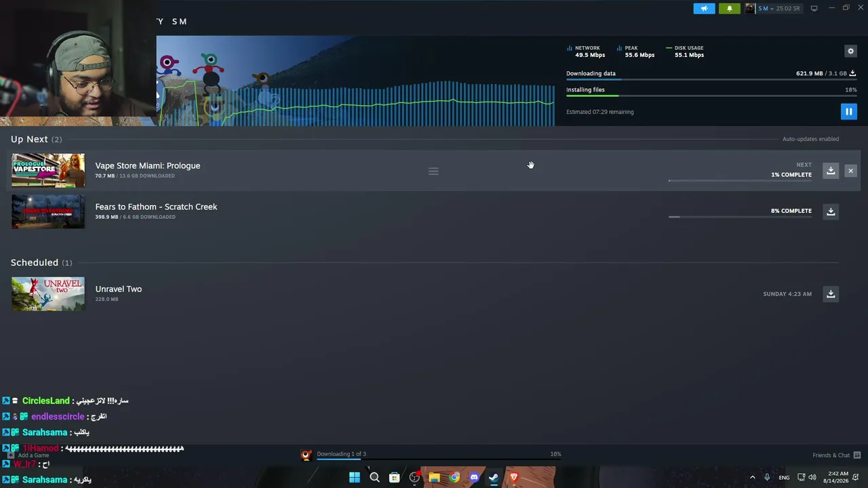This screenshot has width=868, height=488.
Task: Click the Fears to Fathom progress bar
Action: coord(740,217)
